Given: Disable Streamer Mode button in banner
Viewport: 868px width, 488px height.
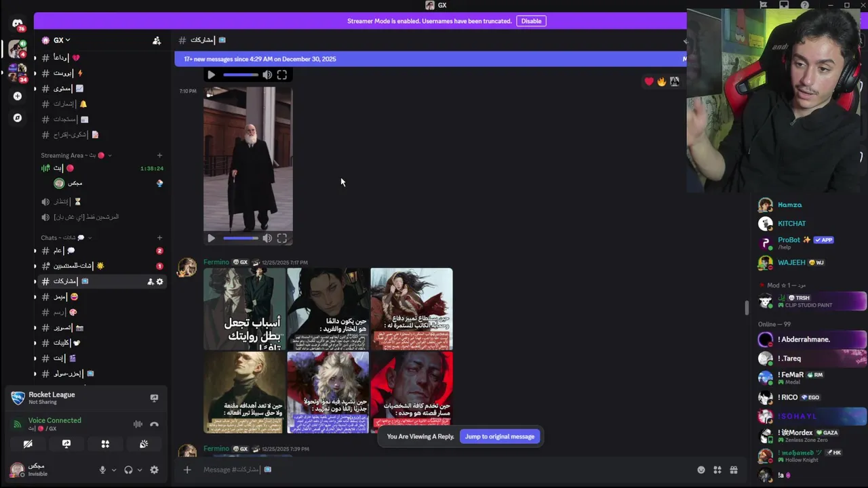Looking at the screenshot, I should tap(531, 21).
